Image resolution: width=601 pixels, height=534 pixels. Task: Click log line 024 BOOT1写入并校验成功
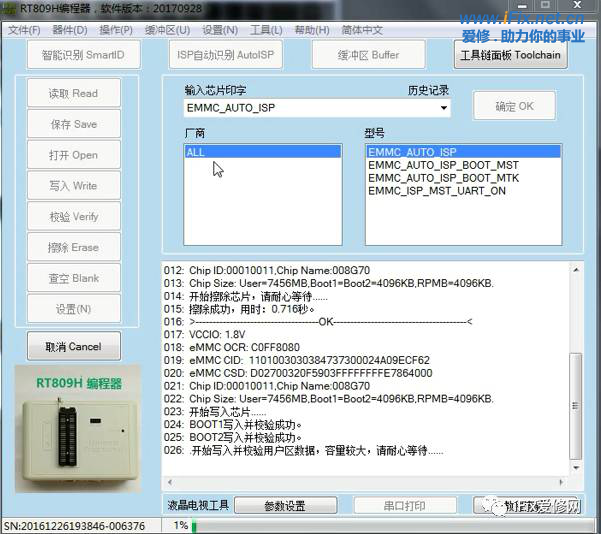(233, 424)
